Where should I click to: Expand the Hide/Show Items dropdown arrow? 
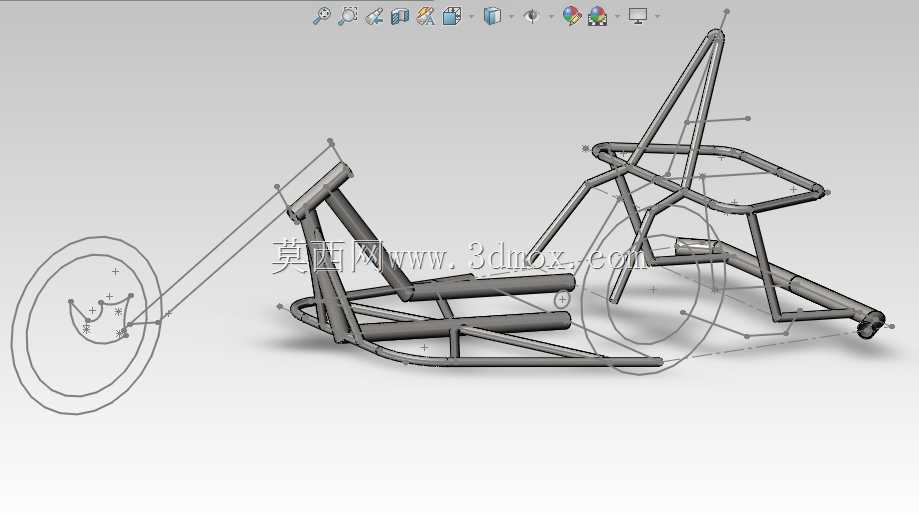point(552,16)
